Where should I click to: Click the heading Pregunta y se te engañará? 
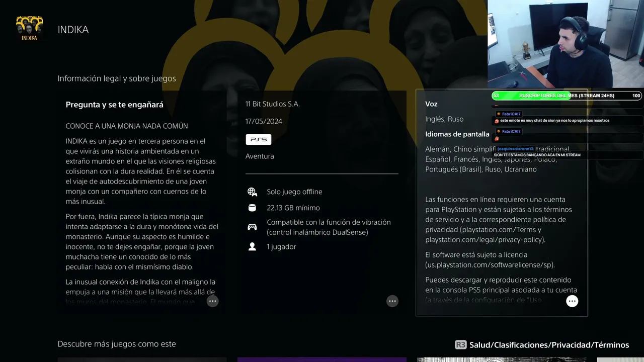tap(115, 105)
